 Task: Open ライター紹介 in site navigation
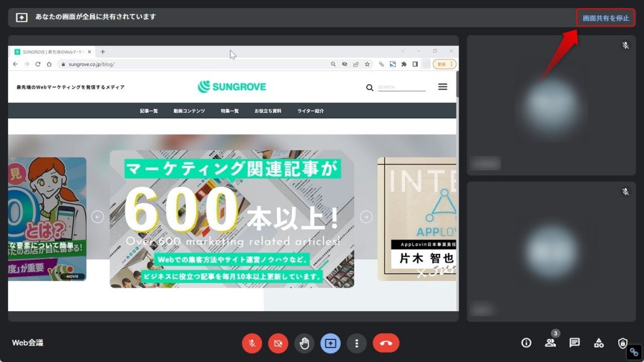tap(311, 111)
